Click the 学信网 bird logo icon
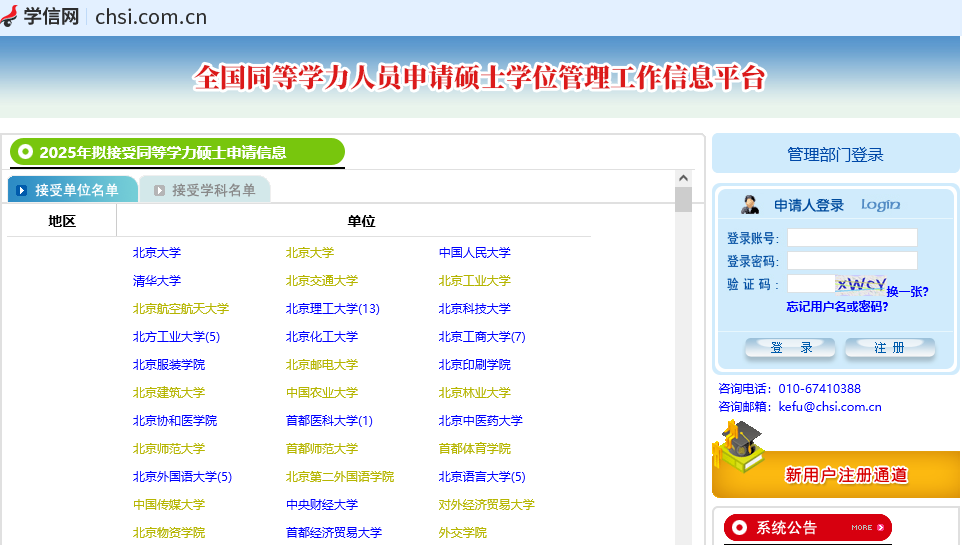Viewport: 962px width, 545px height. tap(9, 16)
